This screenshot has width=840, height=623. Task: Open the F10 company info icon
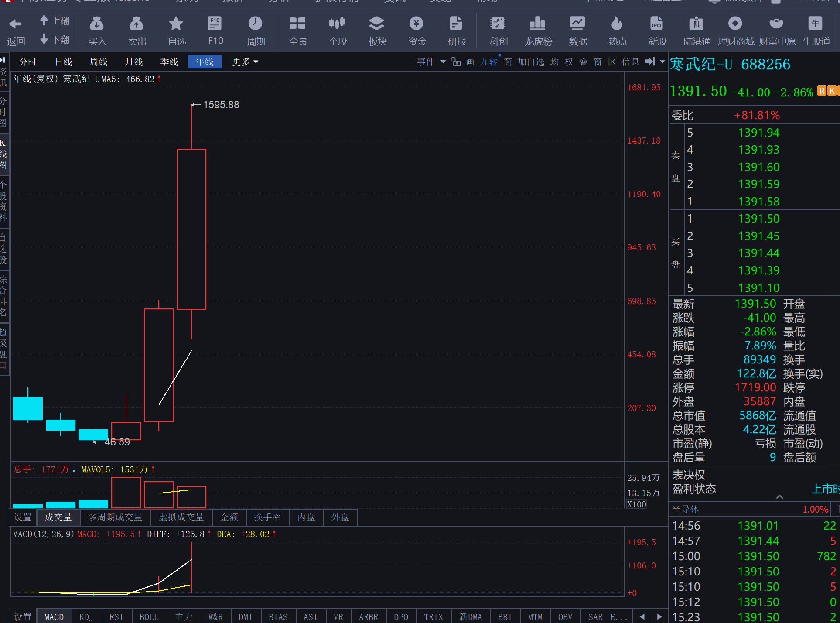pyautogui.click(x=215, y=24)
